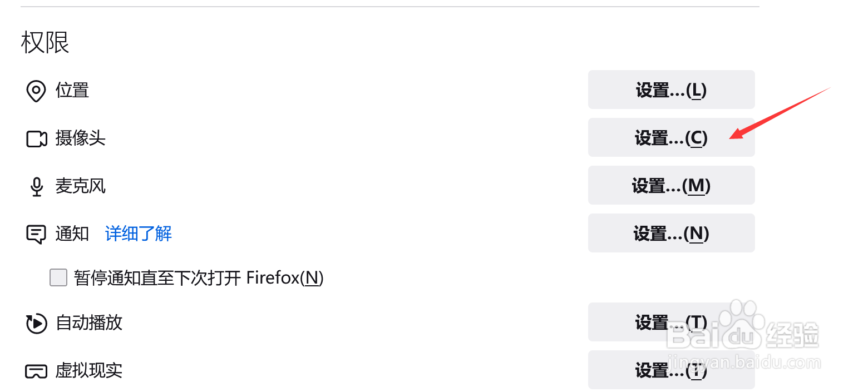Image resolution: width=868 pixels, height=392 pixels.
Task: Click the 位置 permission label
Action: (x=72, y=90)
